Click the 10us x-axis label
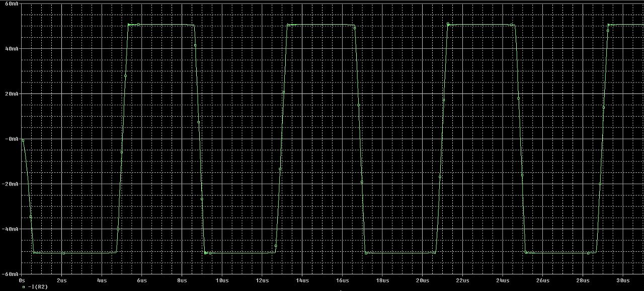The width and height of the screenshot is (644, 291). pyautogui.click(x=221, y=280)
